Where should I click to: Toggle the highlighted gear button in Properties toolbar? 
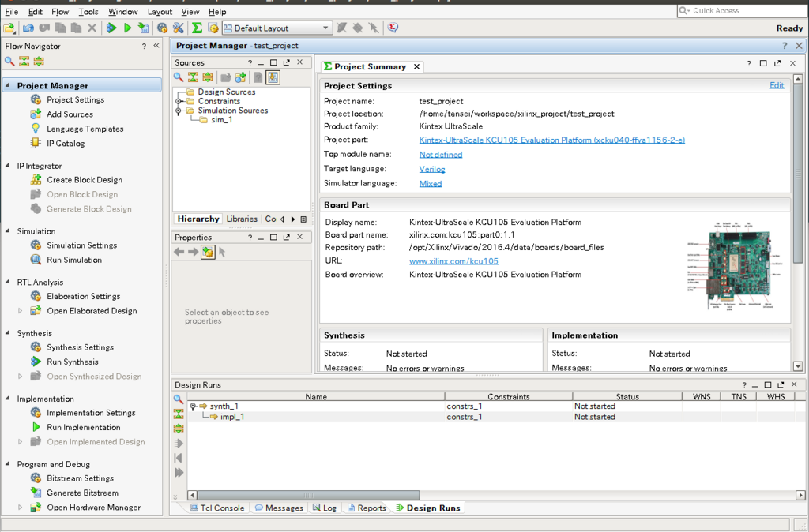tap(208, 252)
